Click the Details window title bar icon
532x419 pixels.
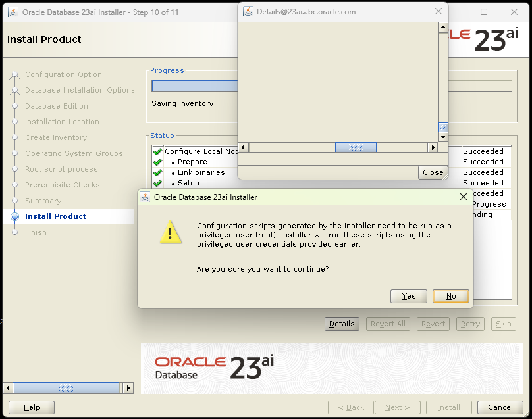point(248,11)
